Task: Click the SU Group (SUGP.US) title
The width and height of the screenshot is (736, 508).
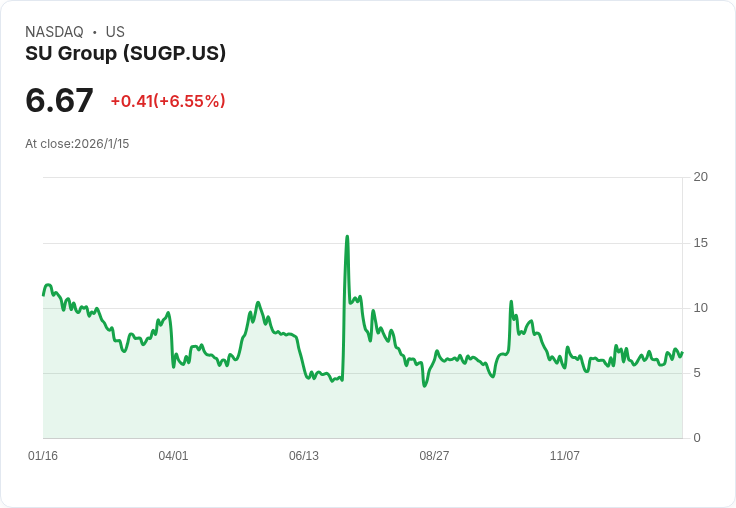Action: pyautogui.click(x=125, y=53)
